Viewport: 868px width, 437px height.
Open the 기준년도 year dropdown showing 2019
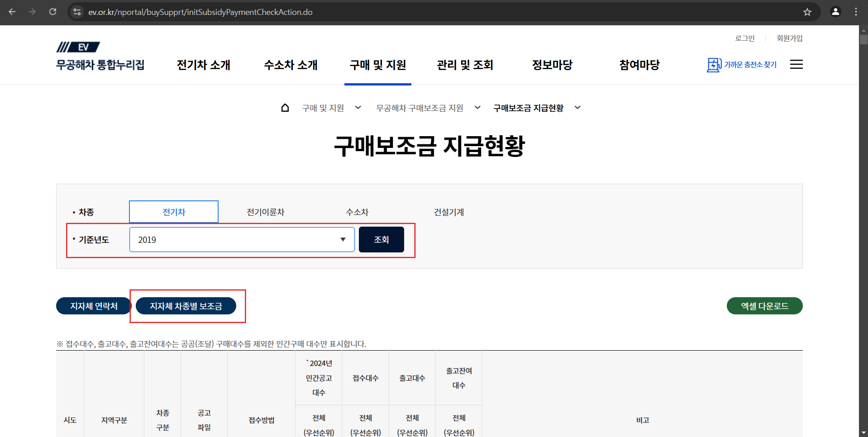[x=242, y=239]
